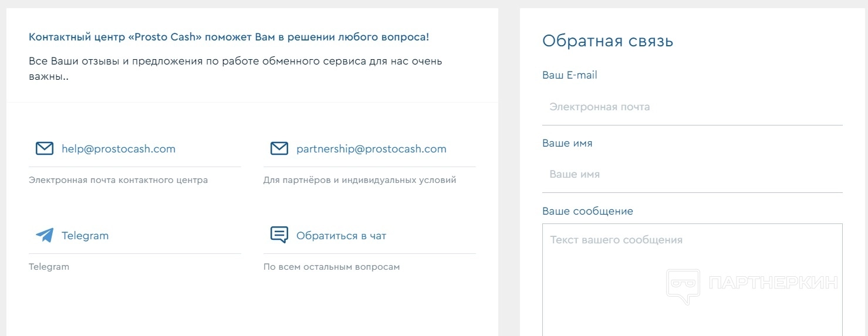Image resolution: width=868 pixels, height=336 pixels.
Task: Click the envelope icon beside partnership@prostocash.com
Action: (x=279, y=148)
